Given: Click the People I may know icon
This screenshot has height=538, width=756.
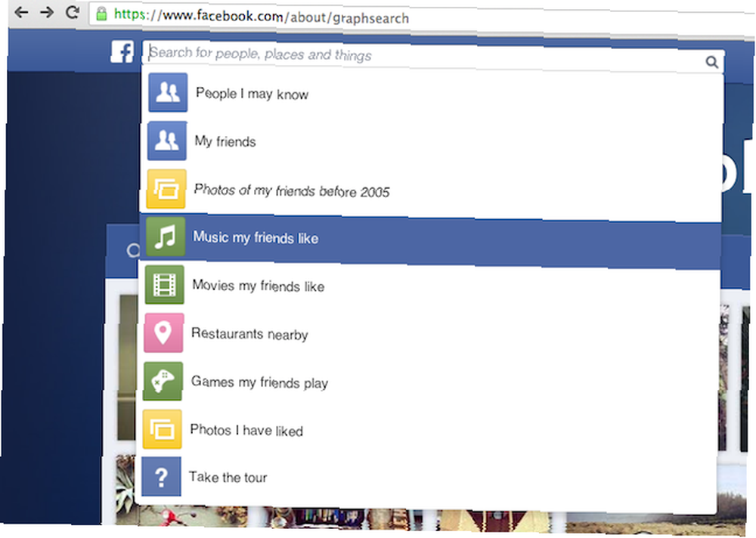Looking at the screenshot, I should [168, 92].
